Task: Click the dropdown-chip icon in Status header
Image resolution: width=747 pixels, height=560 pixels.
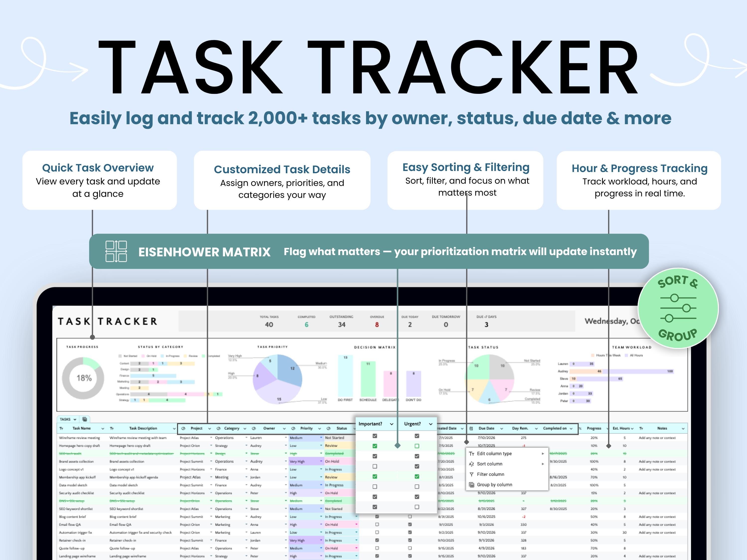Action: (328, 428)
